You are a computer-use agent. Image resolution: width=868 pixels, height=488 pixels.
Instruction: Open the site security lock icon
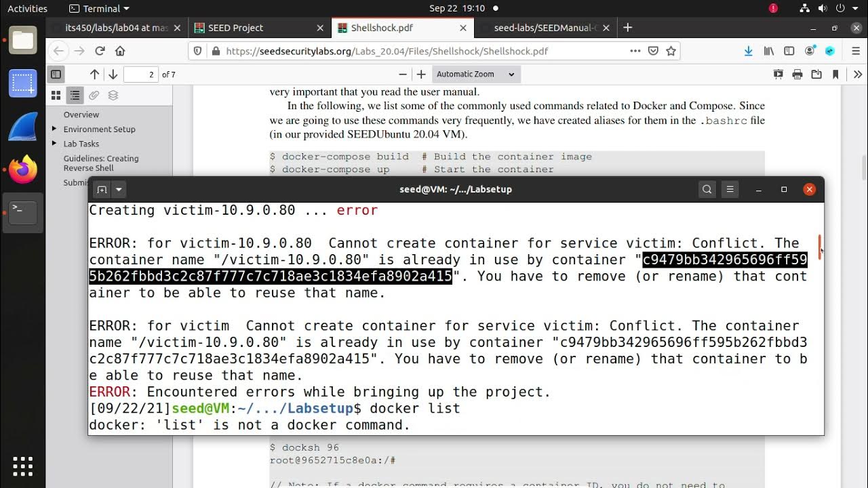point(216,51)
